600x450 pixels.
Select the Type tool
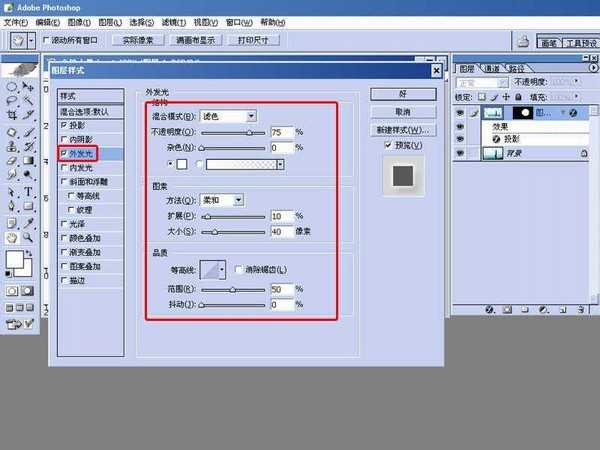(x=28, y=191)
